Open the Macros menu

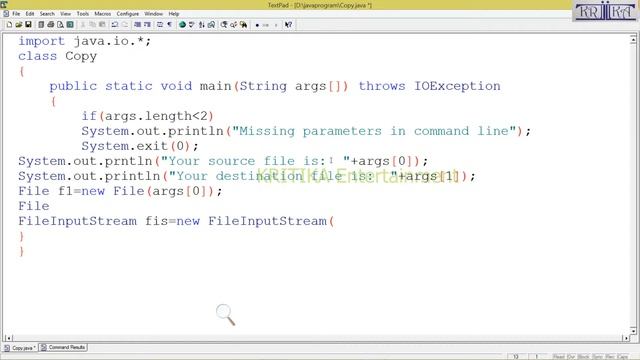coord(103,14)
